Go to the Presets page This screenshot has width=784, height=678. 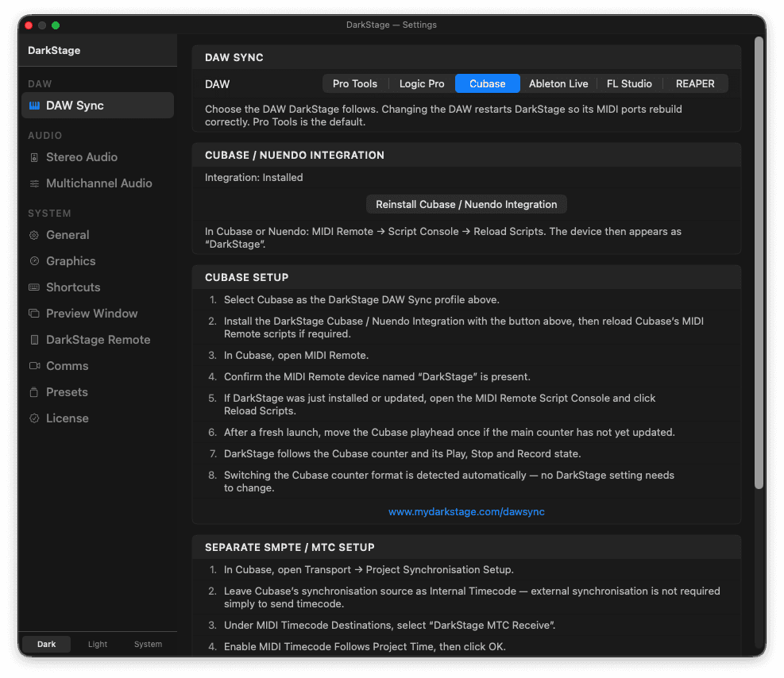click(98, 392)
